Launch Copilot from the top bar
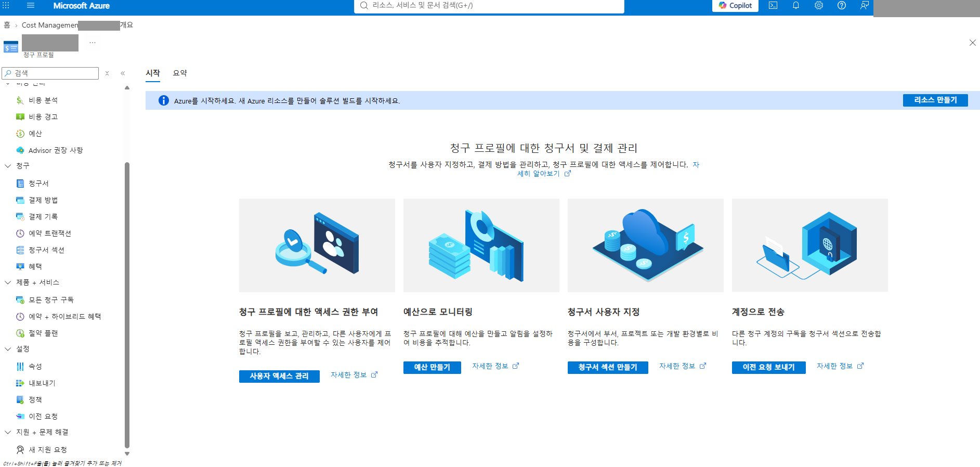980x467 pixels. [x=735, y=6]
